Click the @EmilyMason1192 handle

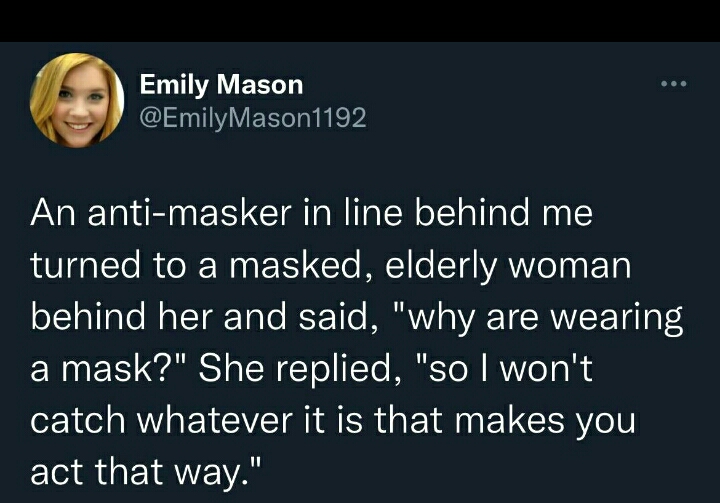(253, 118)
